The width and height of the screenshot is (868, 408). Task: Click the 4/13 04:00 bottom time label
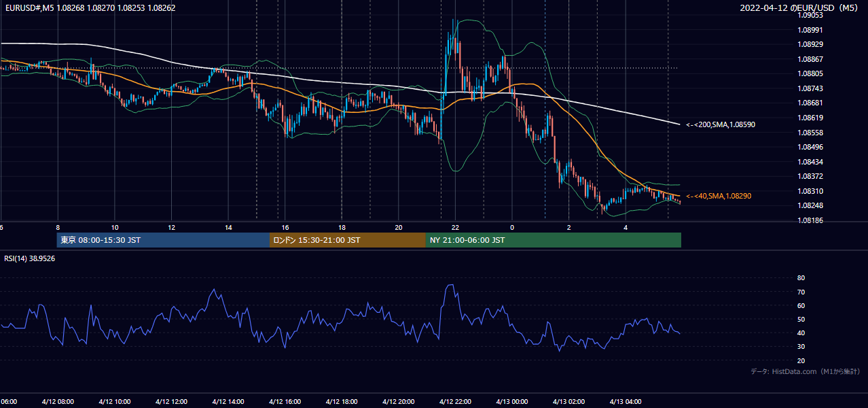click(626, 401)
